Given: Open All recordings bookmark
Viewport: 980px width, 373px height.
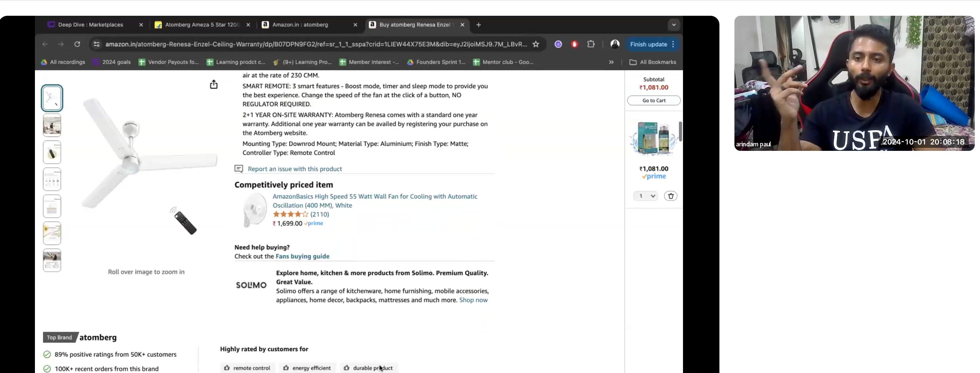Looking at the screenshot, I should pos(63,62).
